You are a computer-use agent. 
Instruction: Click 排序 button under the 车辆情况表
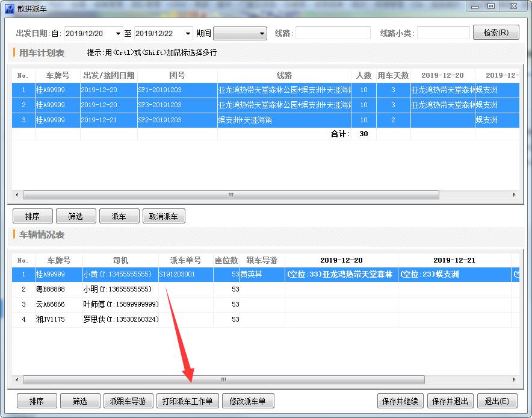pos(37,401)
